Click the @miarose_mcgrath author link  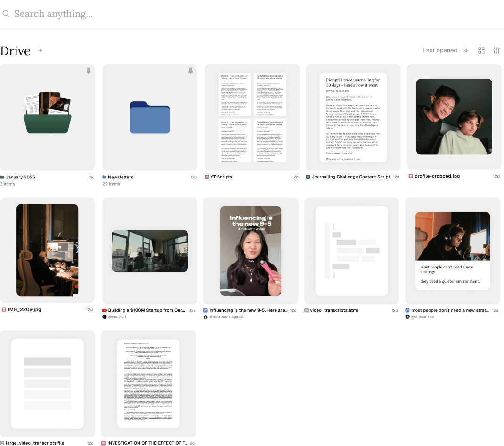point(227,316)
